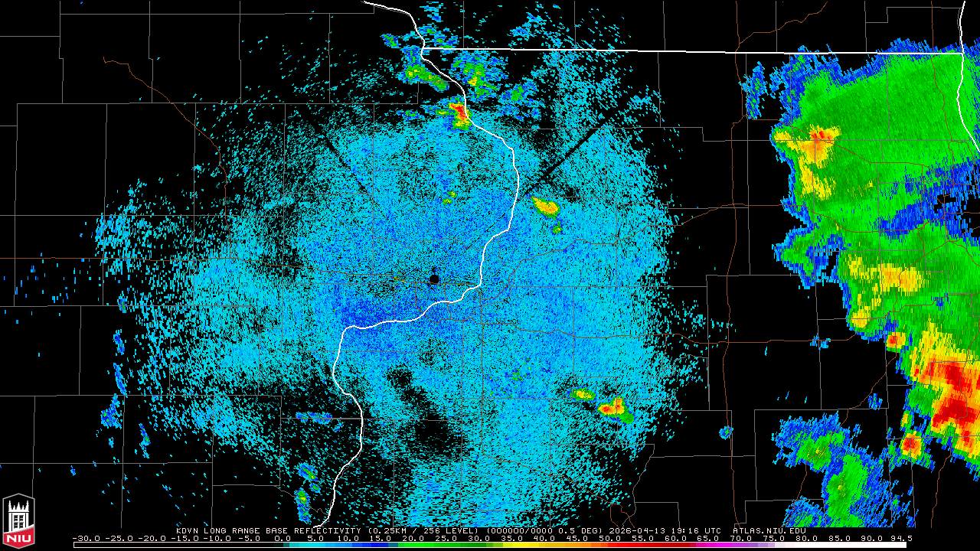
Task: Click the '20.0' scale value
Action: (x=413, y=539)
